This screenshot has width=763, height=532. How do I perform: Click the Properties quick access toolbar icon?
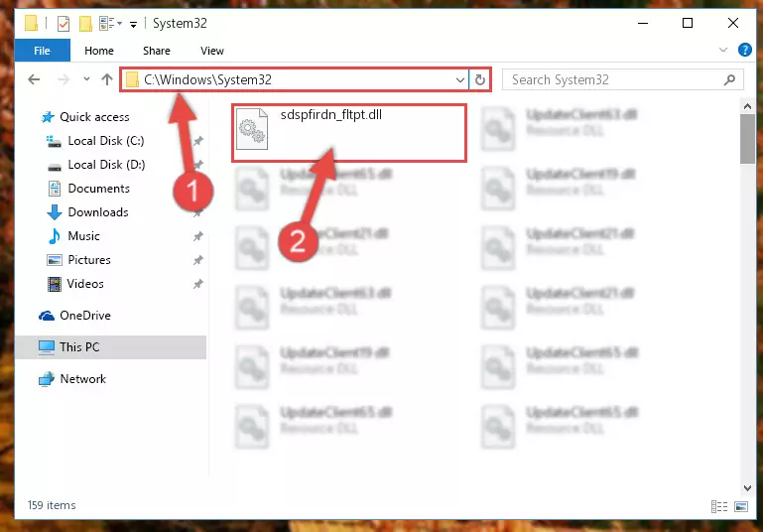[64, 23]
